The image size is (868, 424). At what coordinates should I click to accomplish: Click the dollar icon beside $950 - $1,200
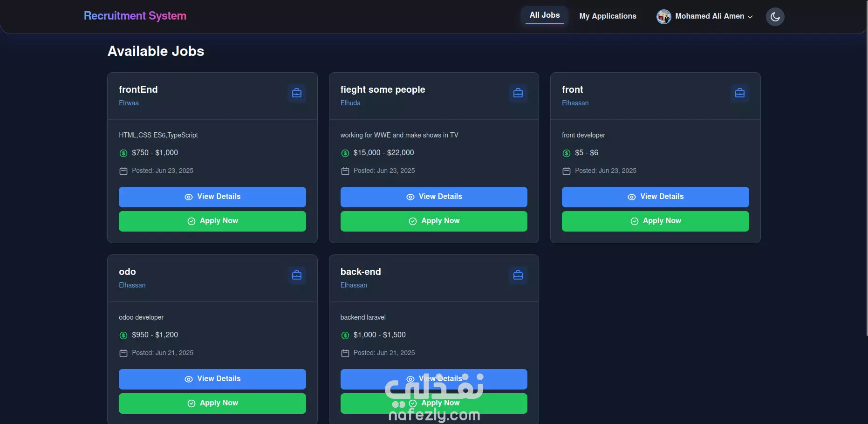123,335
